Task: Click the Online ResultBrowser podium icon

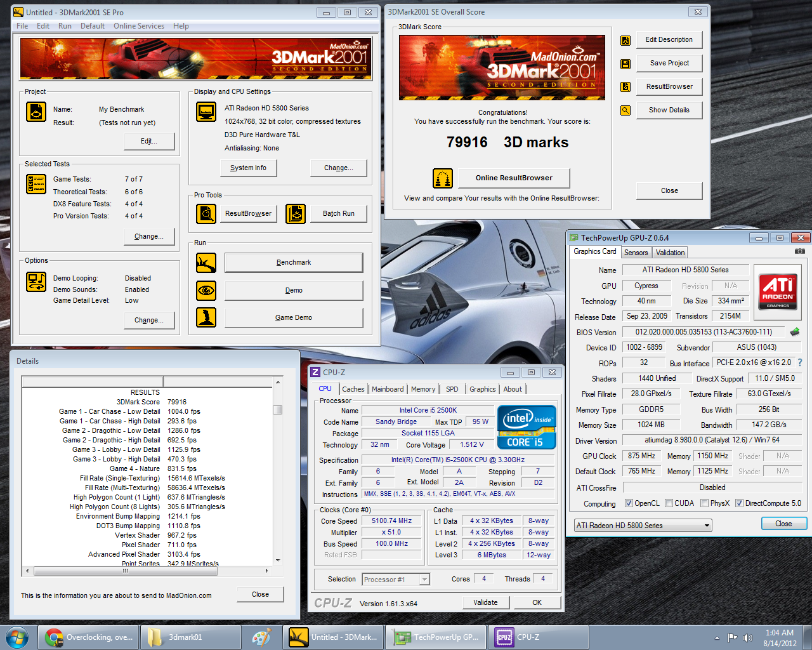Action: pos(443,178)
